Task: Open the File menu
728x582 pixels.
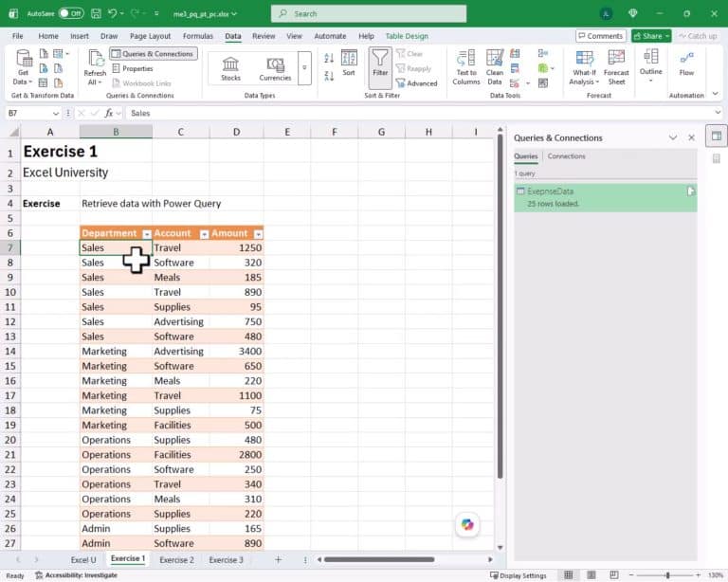Action: click(17, 36)
